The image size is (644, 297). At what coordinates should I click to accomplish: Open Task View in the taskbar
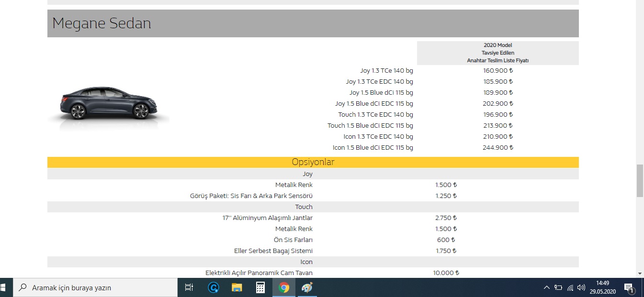189,287
